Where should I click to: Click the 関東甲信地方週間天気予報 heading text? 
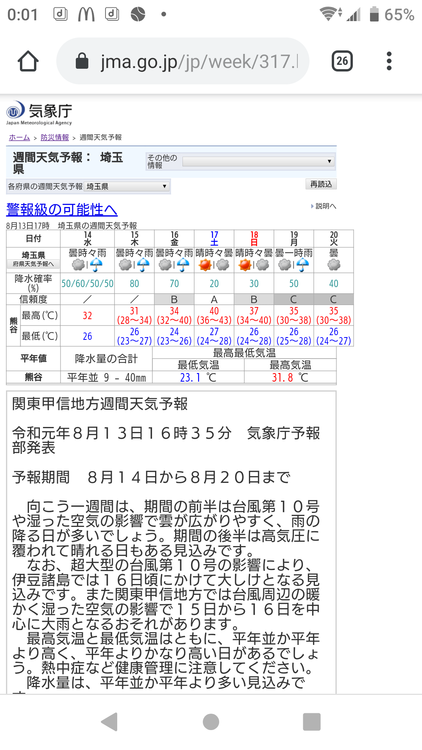pyautogui.click(x=100, y=404)
